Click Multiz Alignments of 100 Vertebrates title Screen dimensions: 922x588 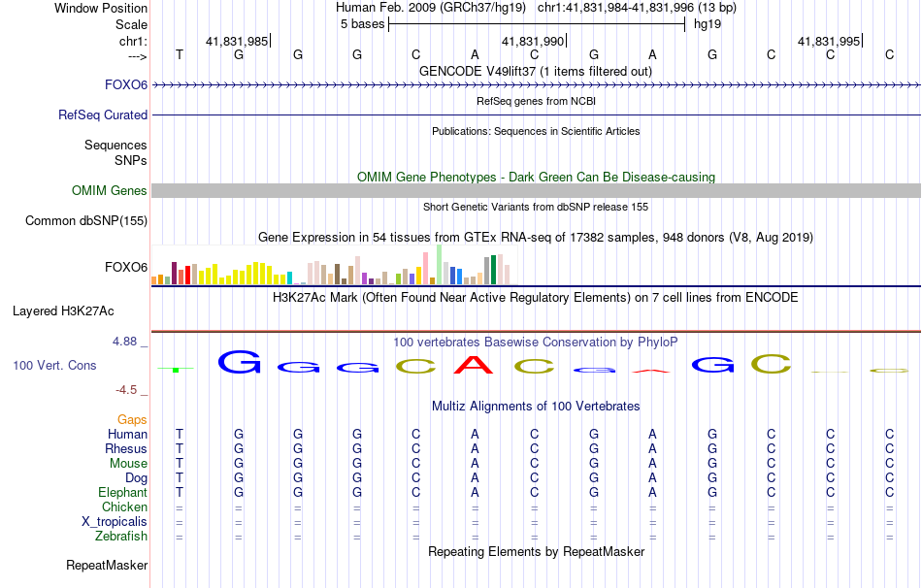[536, 406]
